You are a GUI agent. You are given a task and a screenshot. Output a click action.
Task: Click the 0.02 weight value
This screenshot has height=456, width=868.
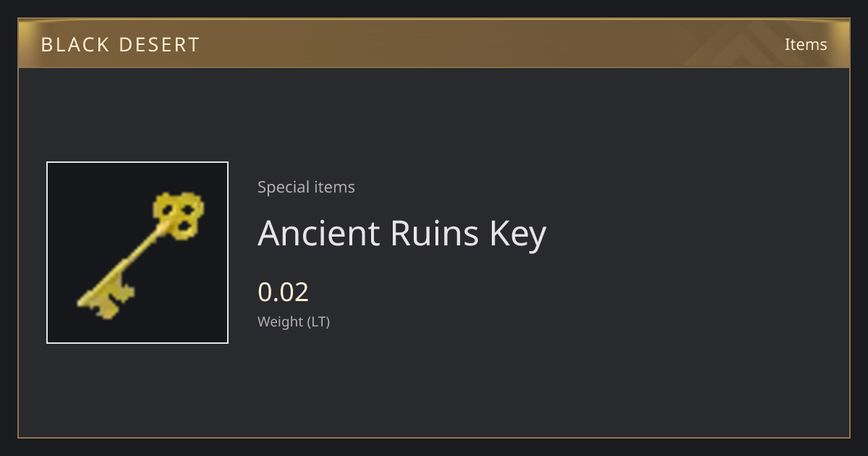[x=283, y=292]
